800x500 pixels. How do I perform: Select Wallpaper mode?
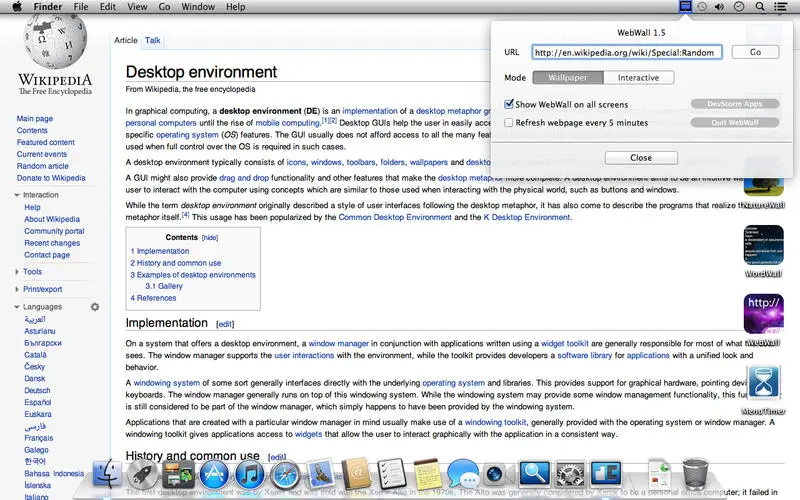click(x=568, y=78)
